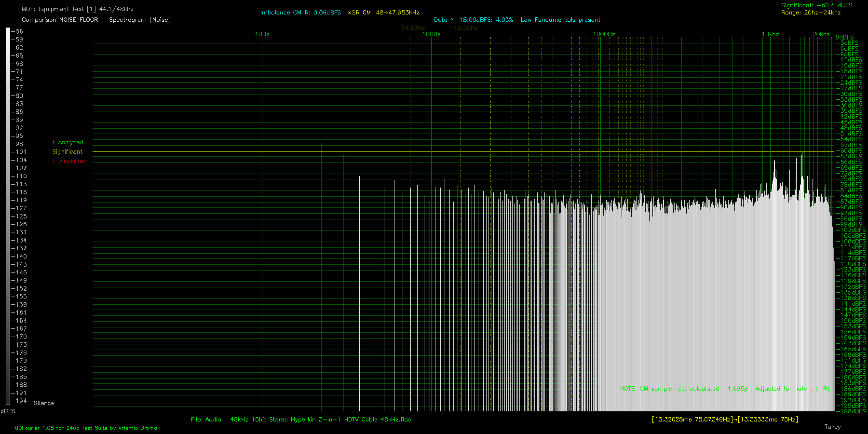Click the yellow significant threshold line in the plot
The height and width of the screenshot is (434, 868).
pyautogui.click(x=463, y=151)
